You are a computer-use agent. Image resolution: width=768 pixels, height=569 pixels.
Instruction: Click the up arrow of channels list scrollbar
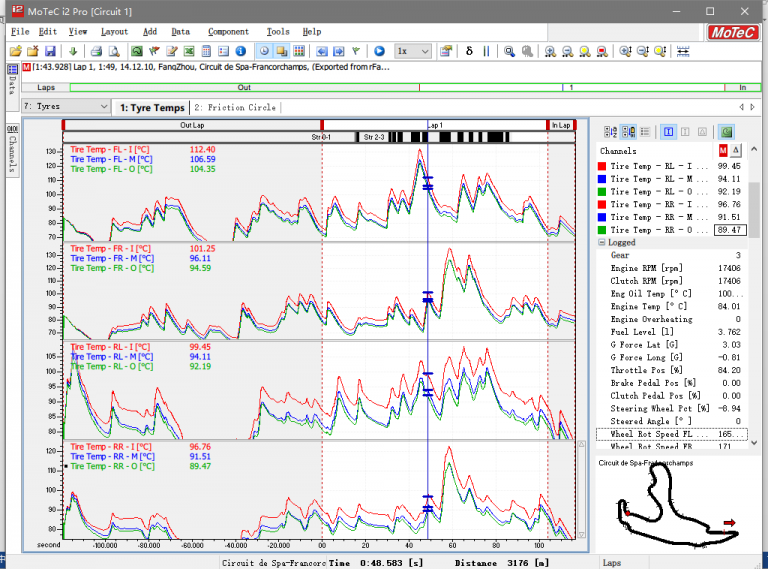(754, 149)
